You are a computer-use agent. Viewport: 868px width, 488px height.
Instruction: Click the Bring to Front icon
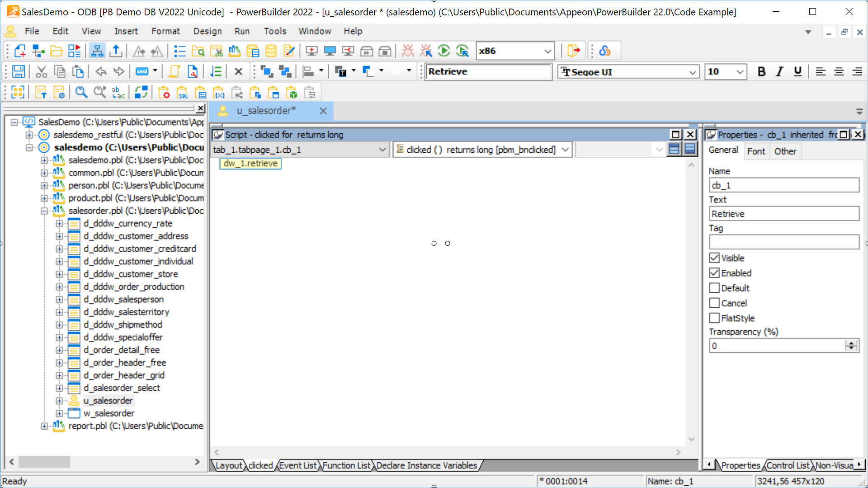tap(267, 71)
